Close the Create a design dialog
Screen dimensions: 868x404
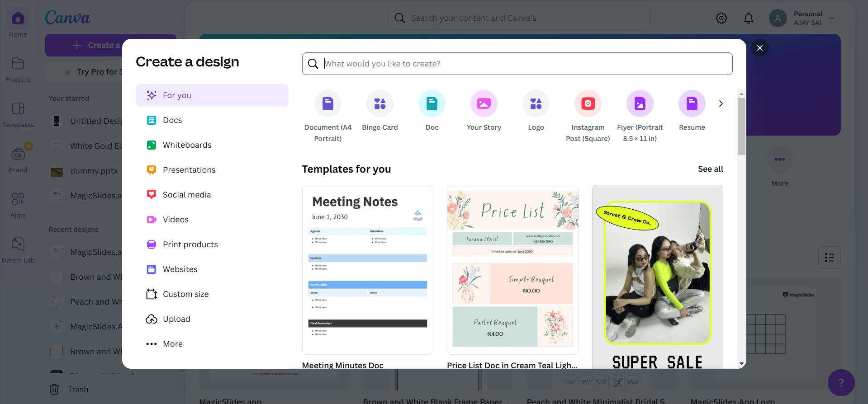(760, 48)
